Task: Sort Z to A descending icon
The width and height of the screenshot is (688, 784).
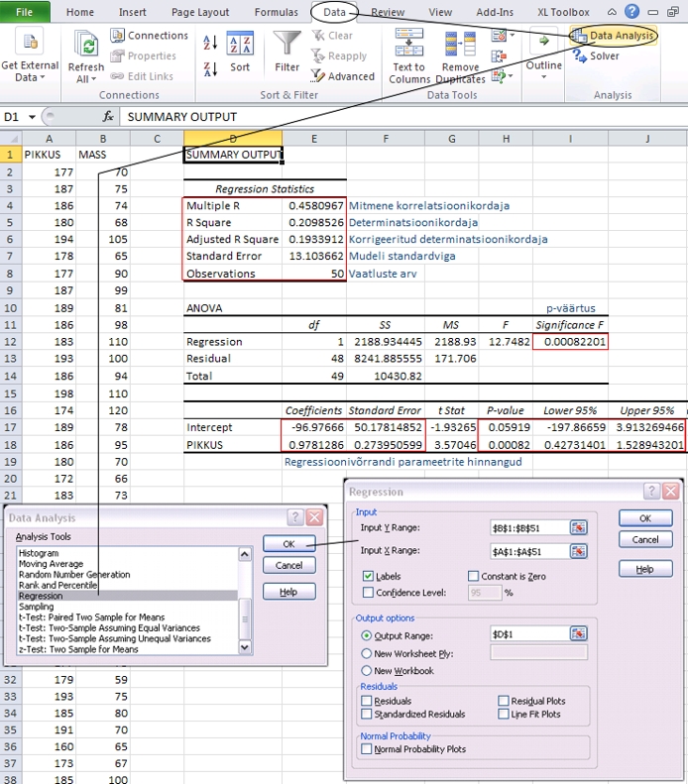Action: (x=210, y=69)
